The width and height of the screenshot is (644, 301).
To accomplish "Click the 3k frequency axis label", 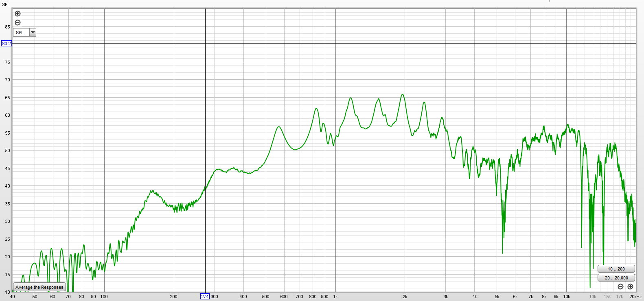I will (x=446, y=297).
